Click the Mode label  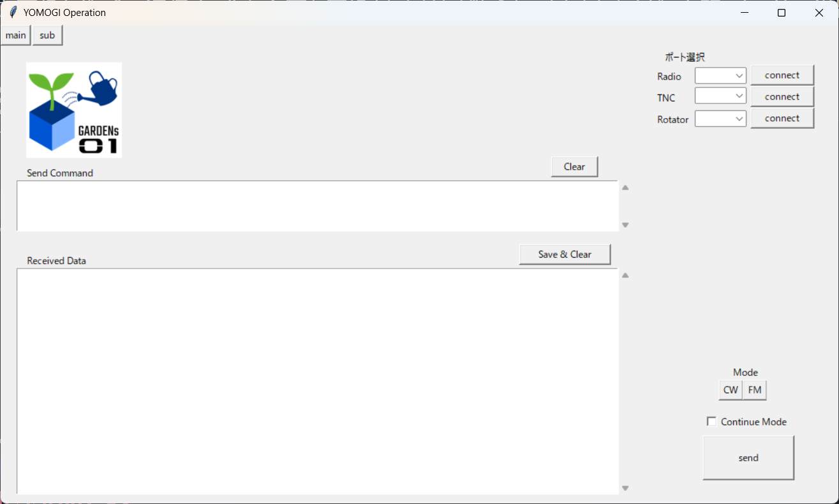tap(745, 372)
